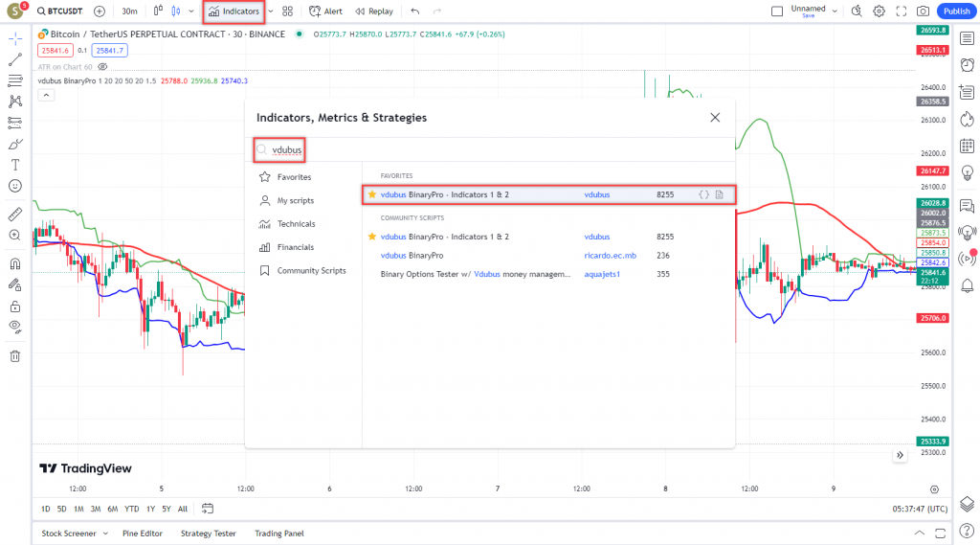Open the go to date calendar
Viewport: 980px width, 545px height.
pyautogui.click(x=208, y=509)
